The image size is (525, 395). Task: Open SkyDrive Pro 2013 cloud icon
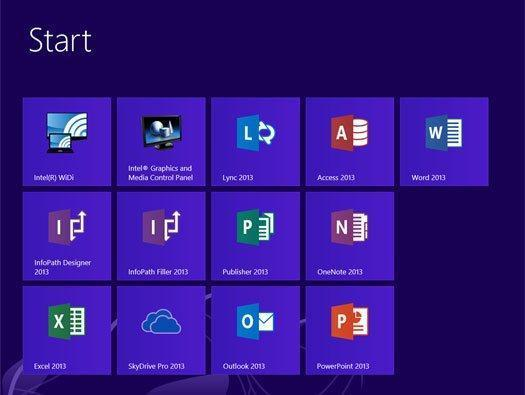(x=161, y=321)
